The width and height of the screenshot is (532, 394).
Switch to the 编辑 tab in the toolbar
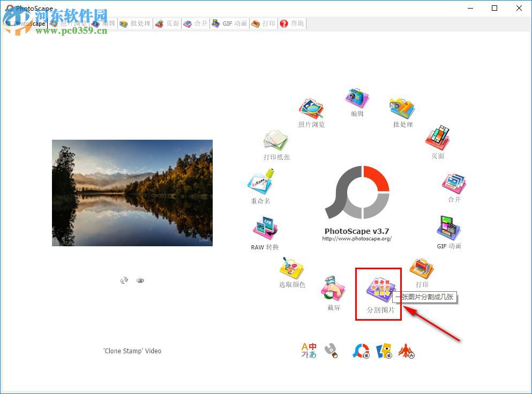[103, 24]
